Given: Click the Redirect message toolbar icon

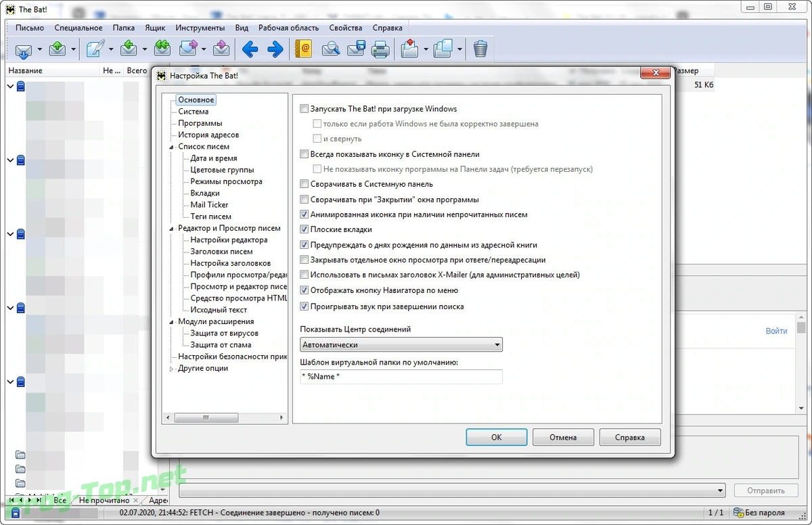Looking at the screenshot, I should (x=221, y=49).
